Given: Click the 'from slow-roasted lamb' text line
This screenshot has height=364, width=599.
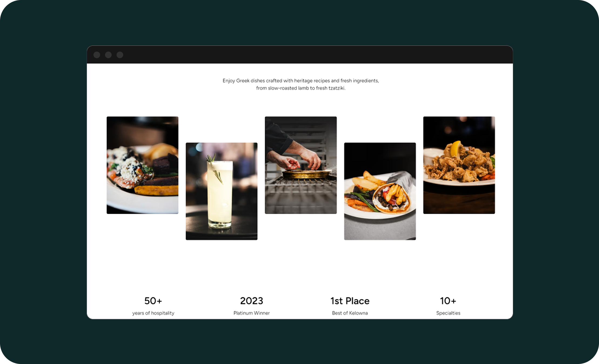Looking at the screenshot, I should tap(301, 88).
